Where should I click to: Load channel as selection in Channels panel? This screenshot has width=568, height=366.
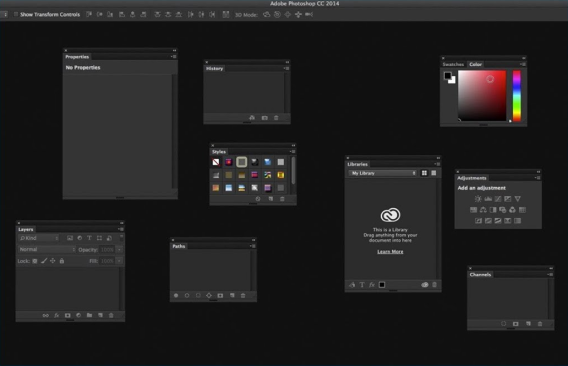pyautogui.click(x=504, y=324)
